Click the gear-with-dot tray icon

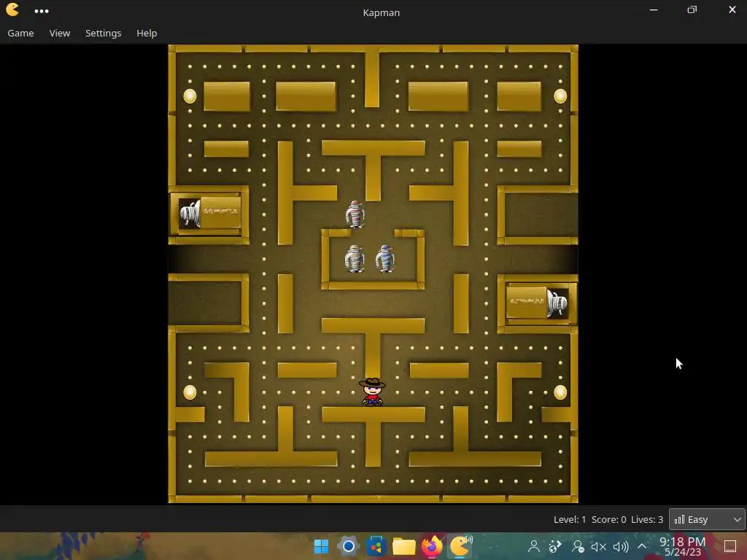point(555,547)
